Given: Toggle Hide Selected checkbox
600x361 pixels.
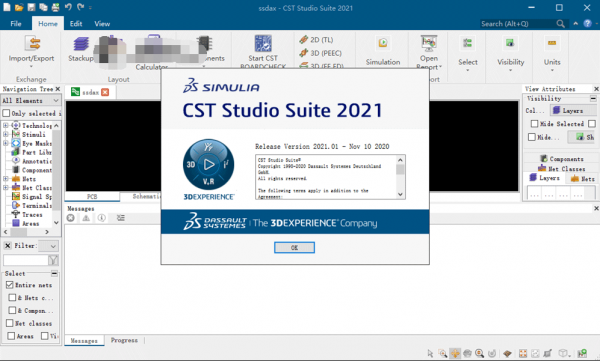Looking at the screenshot, I should [534, 124].
